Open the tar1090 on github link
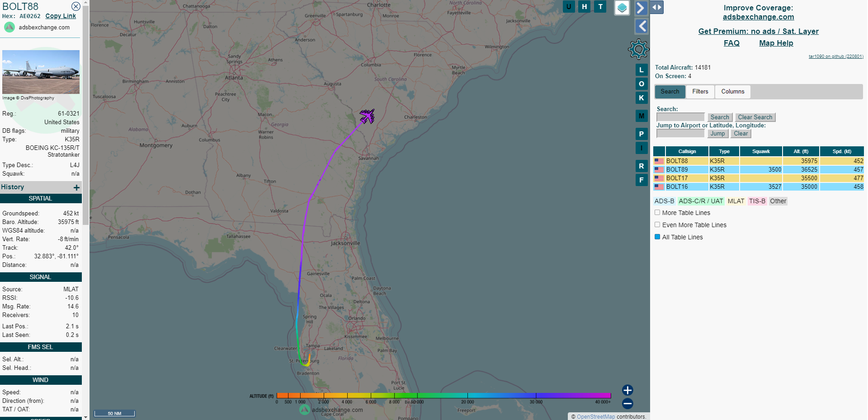Viewport: 868px width, 420px height. coord(836,56)
